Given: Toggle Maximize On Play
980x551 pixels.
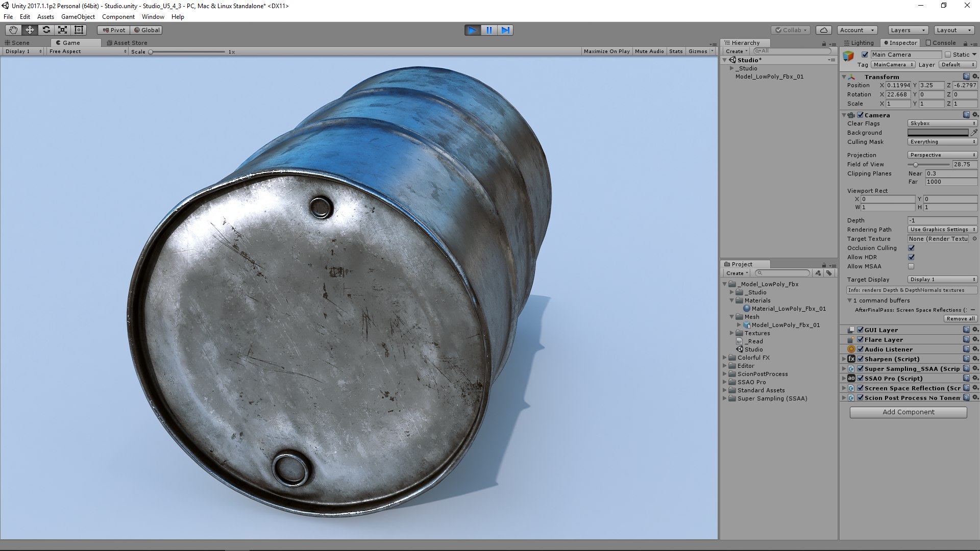Looking at the screenshot, I should [606, 52].
